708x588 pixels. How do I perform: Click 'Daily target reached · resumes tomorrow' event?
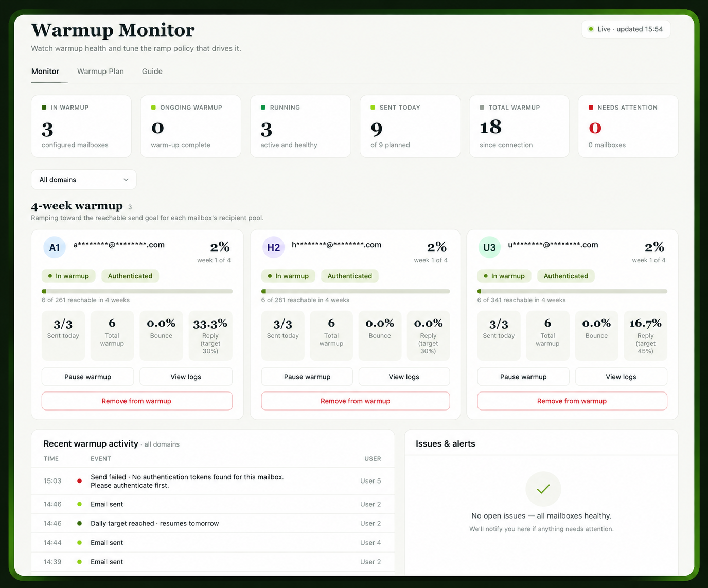click(x=155, y=523)
